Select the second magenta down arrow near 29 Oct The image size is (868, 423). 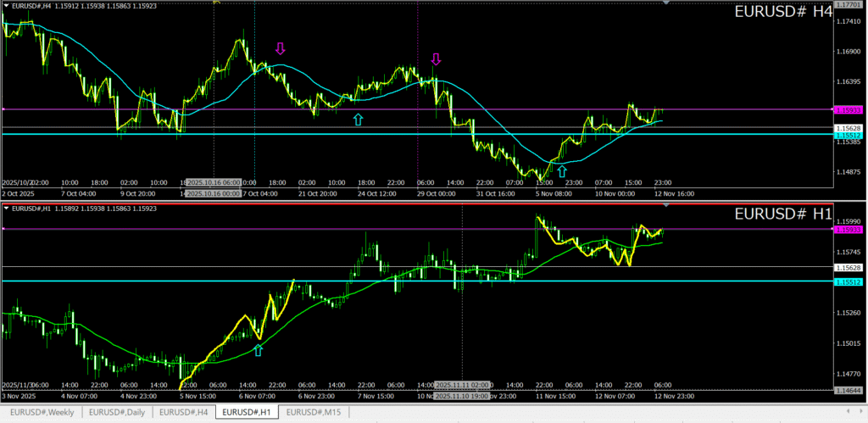click(436, 58)
